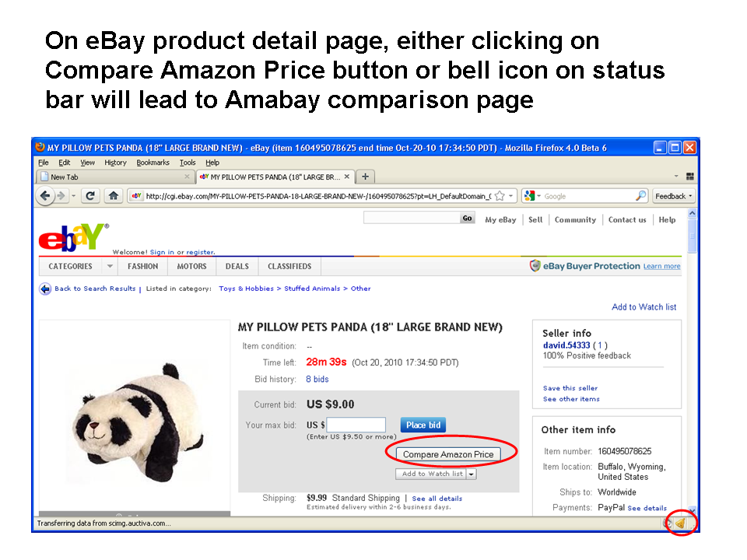Bookmark page using the star icon
This screenshot has width=747, height=560.
[x=500, y=196]
